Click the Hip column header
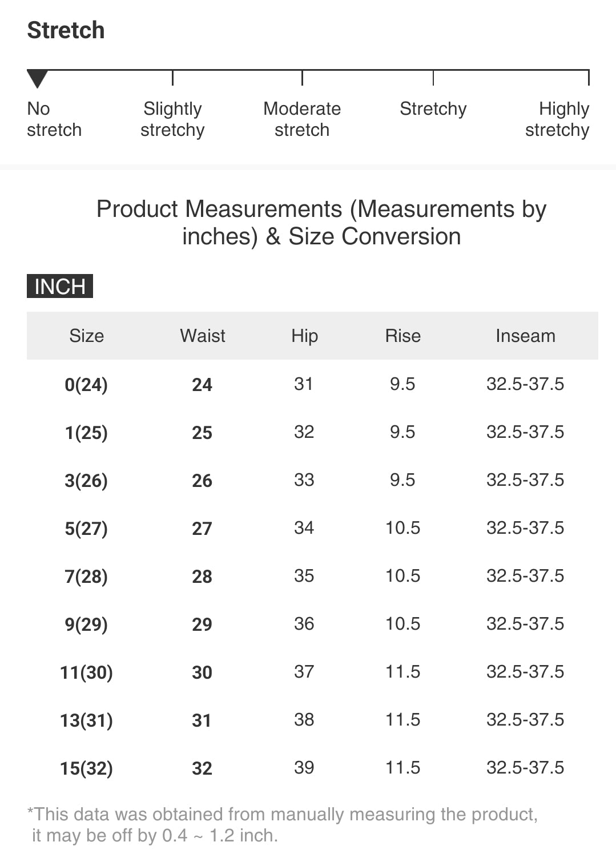Viewport: 616px width, 866px height. [x=304, y=336]
